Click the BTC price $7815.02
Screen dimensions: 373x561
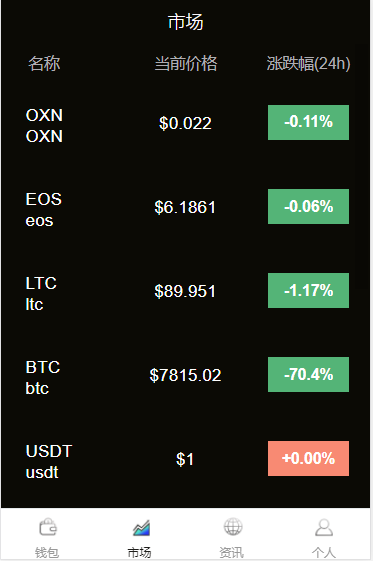pyautogui.click(x=185, y=375)
